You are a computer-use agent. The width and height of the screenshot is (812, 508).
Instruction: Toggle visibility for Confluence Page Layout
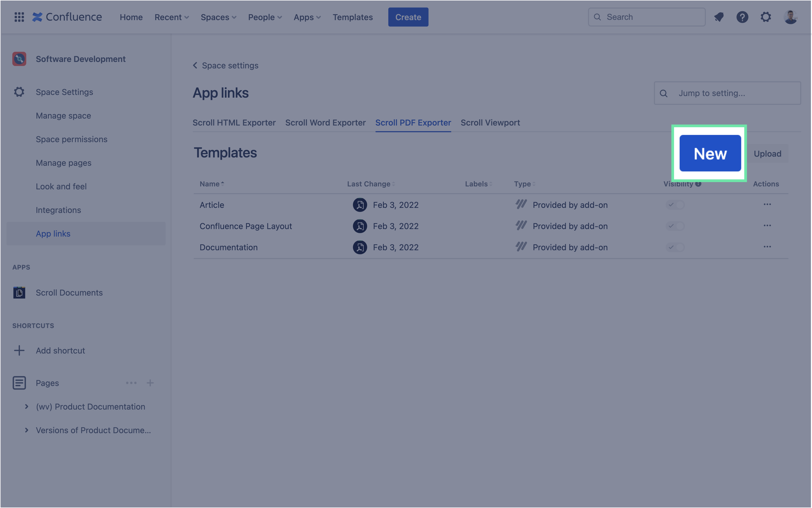point(675,226)
